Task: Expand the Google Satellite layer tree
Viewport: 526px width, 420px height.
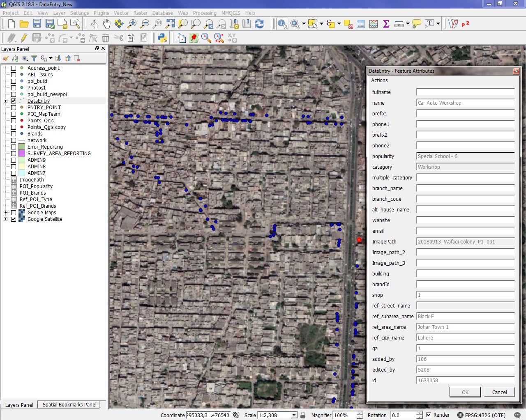Action: [x=6, y=219]
